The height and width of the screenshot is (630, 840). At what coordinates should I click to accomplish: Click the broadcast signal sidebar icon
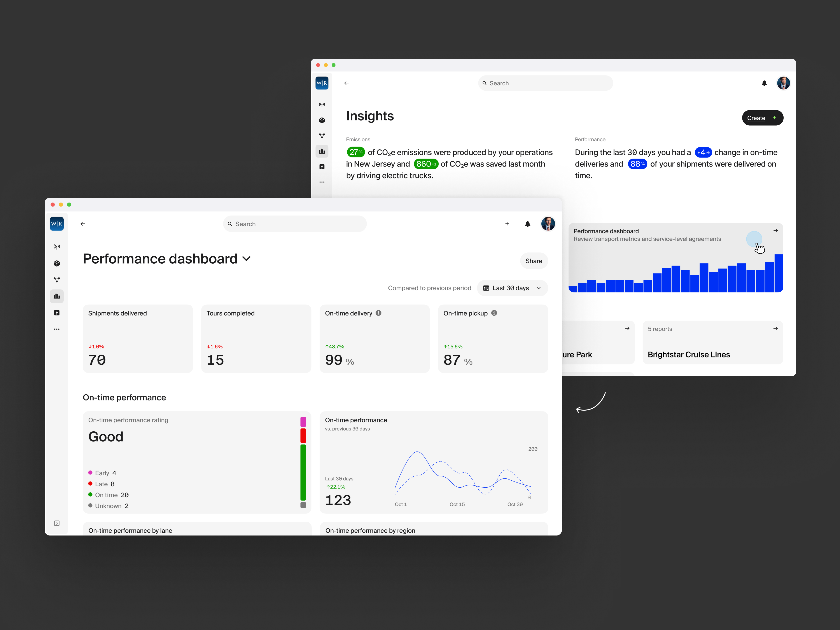[57, 247]
